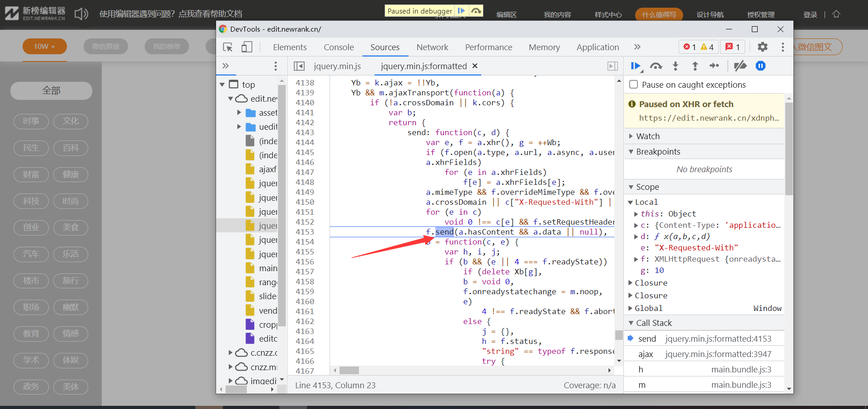The width and height of the screenshot is (868, 409).
Task: Click the 10W + filter button
Action: point(44,46)
